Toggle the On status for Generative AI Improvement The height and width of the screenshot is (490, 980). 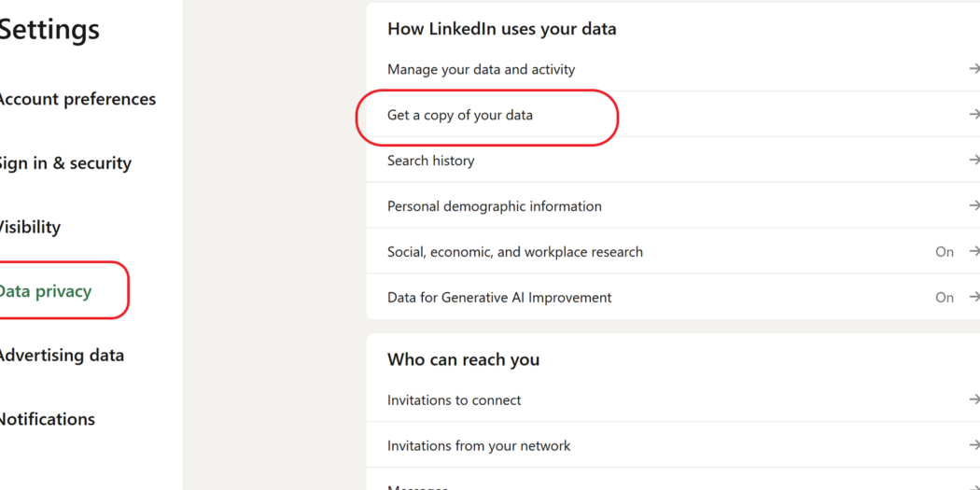click(945, 298)
